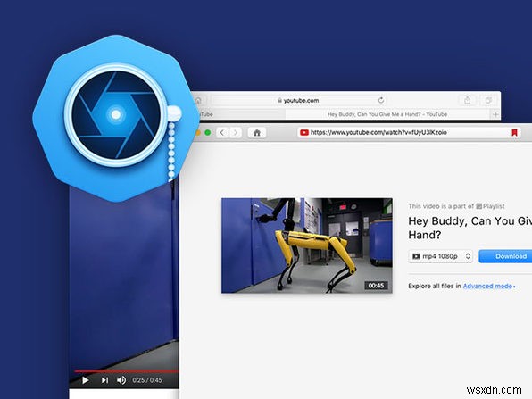Click the red bookmark icon in the URL bar
Screen dimensions: 532x399
pyautogui.click(x=514, y=132)
